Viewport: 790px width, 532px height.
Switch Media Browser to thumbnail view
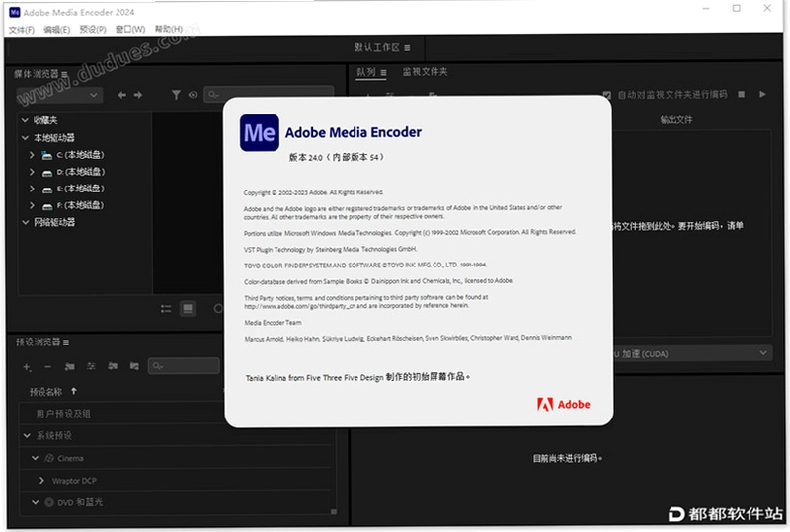pos(188,309)
